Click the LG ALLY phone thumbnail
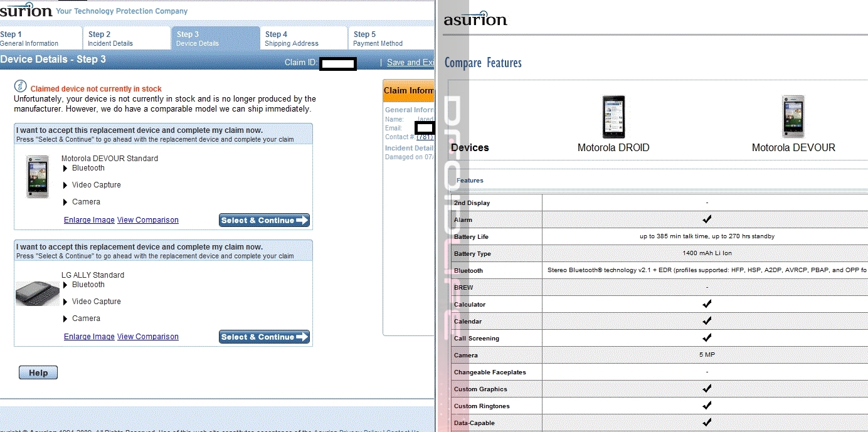 click(x=38, y=293)
